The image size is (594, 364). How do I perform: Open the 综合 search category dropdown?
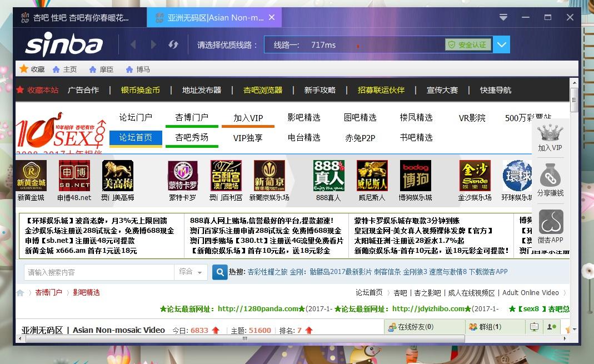pyautogui.click(x=191, y=273)
